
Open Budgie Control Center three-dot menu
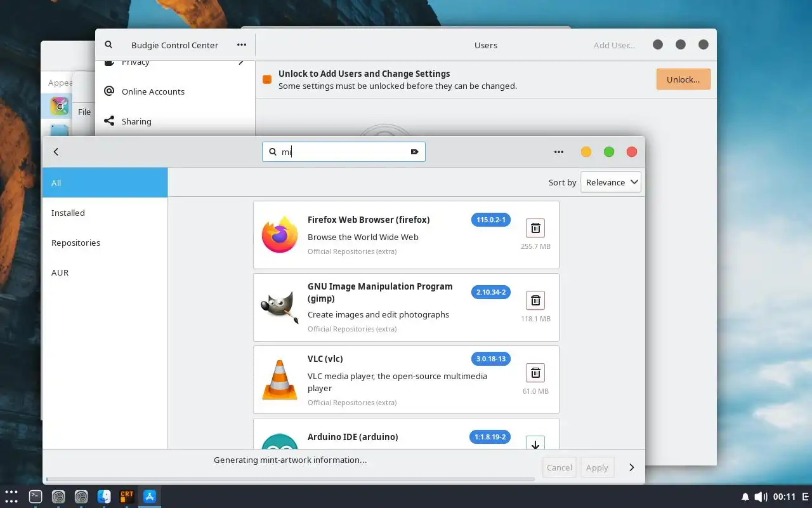pos(242,45)
